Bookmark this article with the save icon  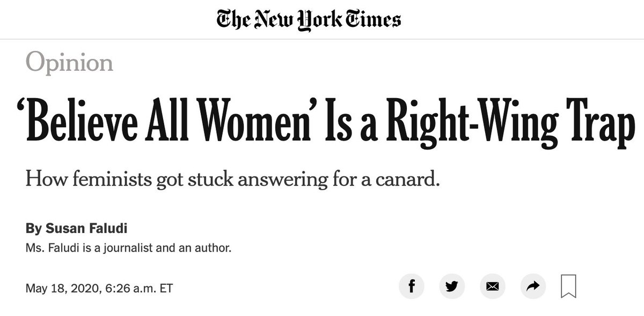[569, 286]
